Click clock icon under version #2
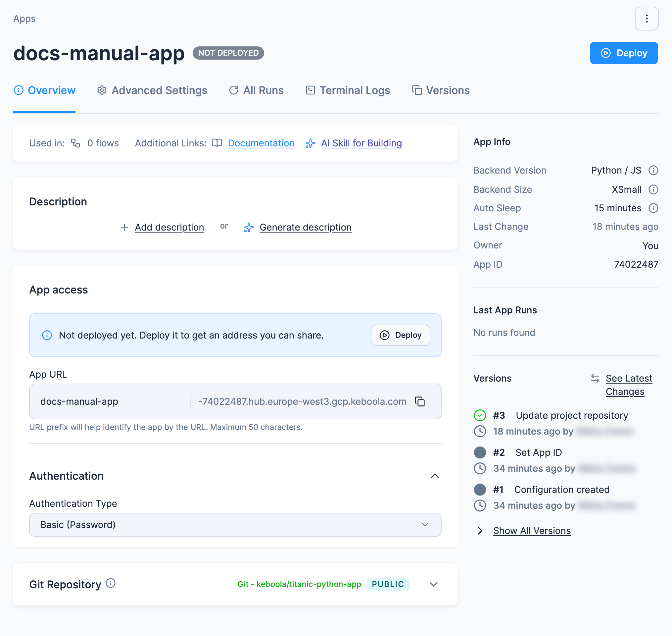672x636 pixels. point(480,468)
